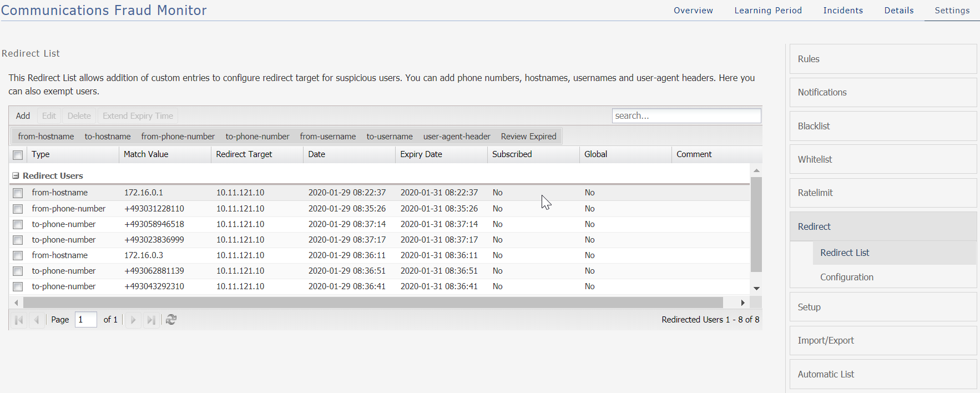Click the Edit button
The image size is (980, 393).
[49, 116]
